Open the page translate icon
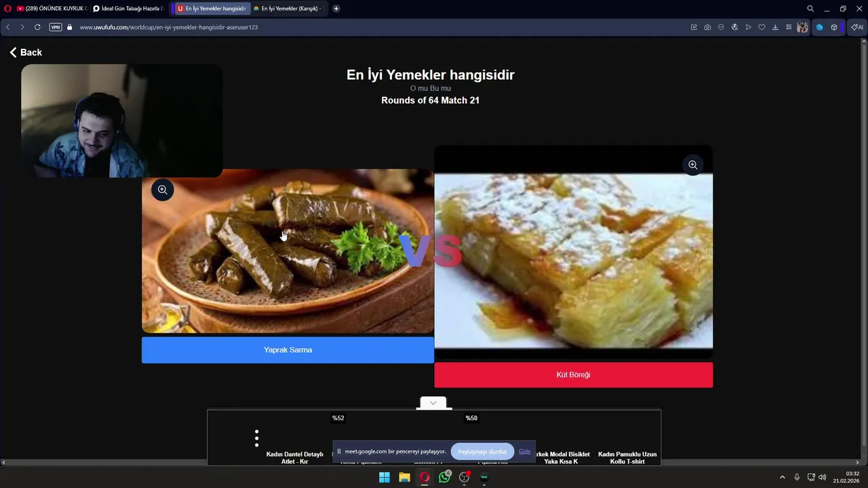The image size is (868, 488). pos(734,27)
